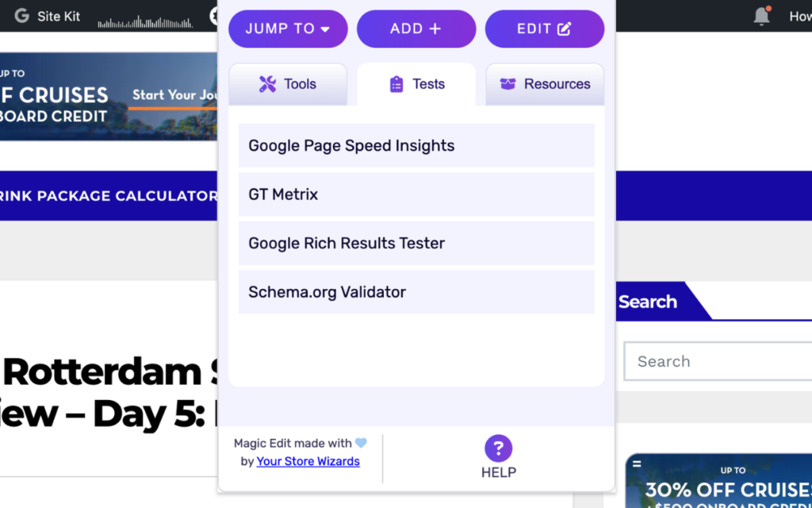This screenshot has height=508, width=812.
Task: Open Help using the question mark icon
Action: click(498, 448)
